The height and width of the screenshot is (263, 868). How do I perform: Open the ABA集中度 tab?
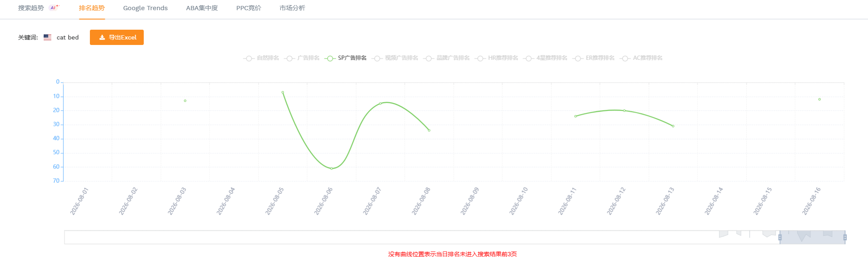[x=202, y=8]
